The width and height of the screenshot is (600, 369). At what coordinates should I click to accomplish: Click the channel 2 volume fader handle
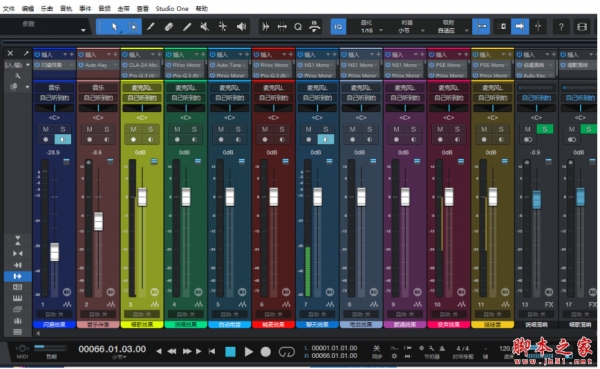pos(98,221)
